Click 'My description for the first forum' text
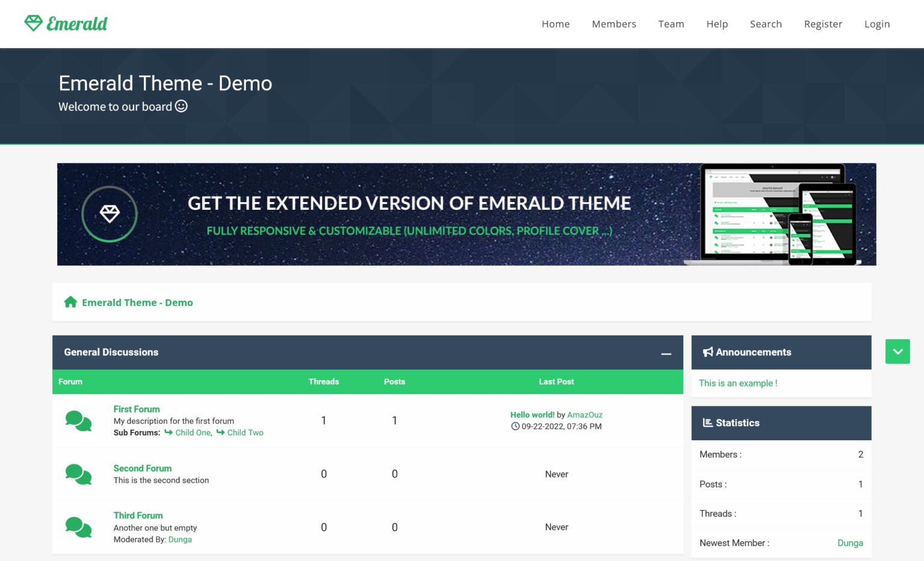 point(174,421)
